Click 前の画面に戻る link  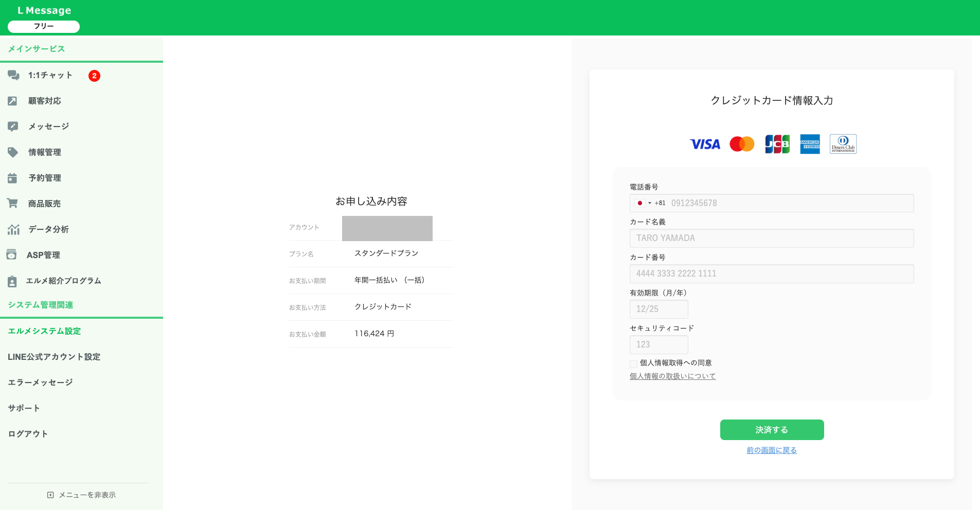click(x=772, y=450)
